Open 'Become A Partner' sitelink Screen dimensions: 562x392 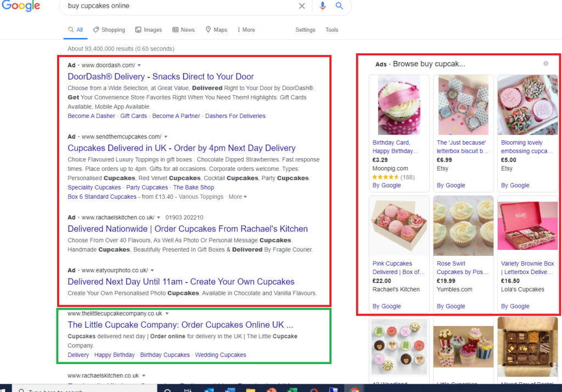coord(176,116)
